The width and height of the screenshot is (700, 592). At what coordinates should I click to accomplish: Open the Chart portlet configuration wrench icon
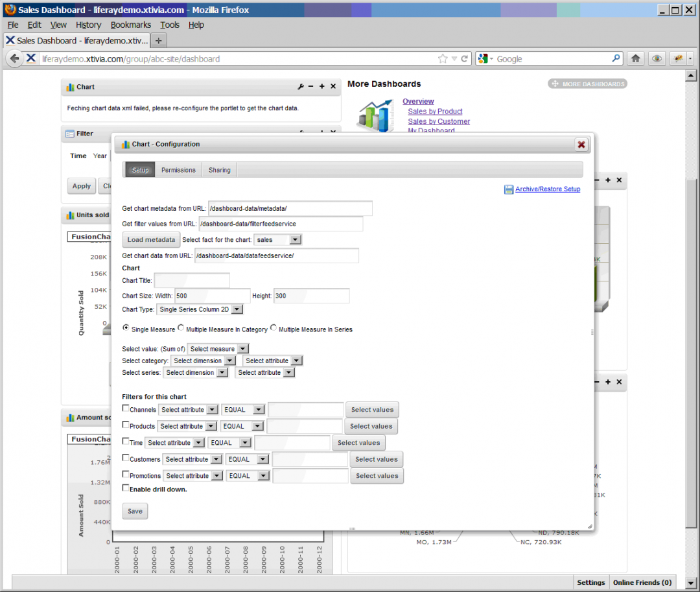click(x=301, y=86)
